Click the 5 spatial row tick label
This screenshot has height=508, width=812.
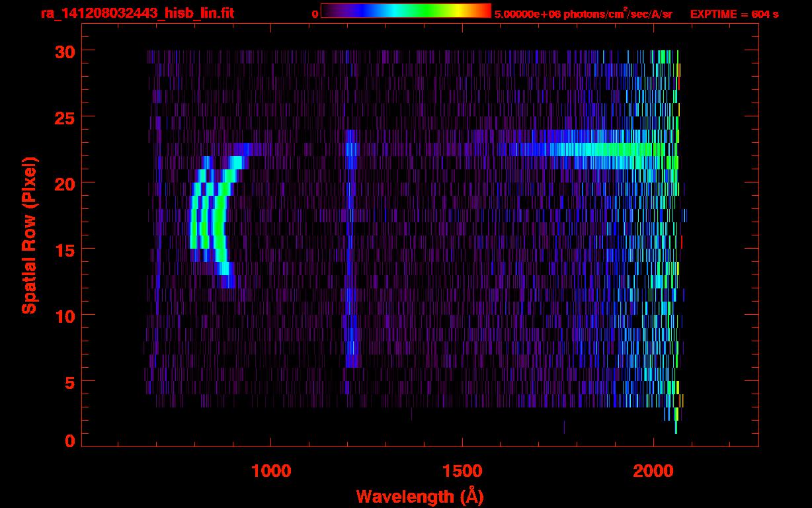point(70,382)
